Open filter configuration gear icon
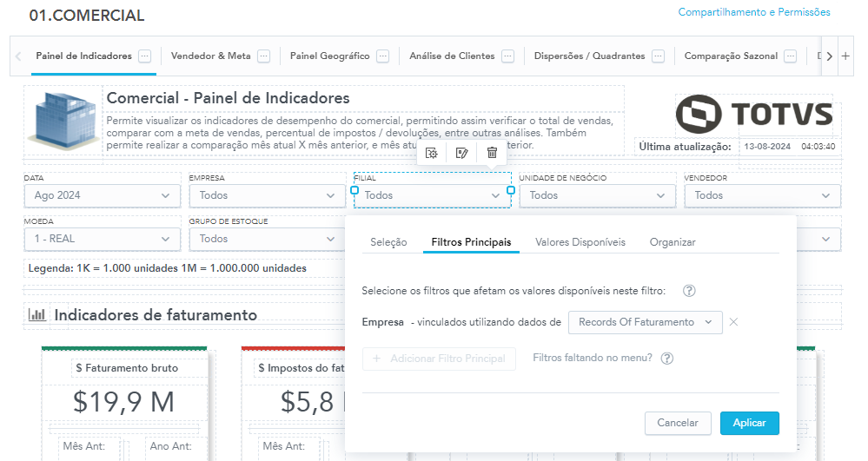 click(432, 153)
